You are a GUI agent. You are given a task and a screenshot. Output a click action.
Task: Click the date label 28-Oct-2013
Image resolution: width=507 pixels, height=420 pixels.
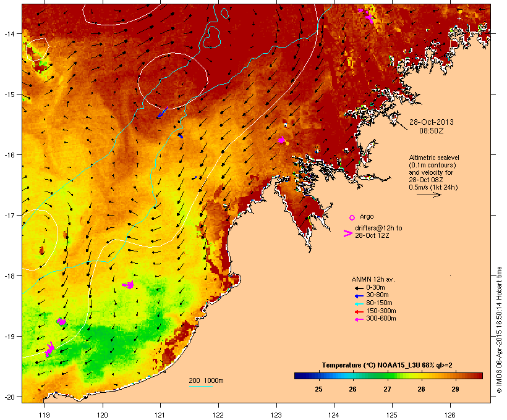(432, 122)
